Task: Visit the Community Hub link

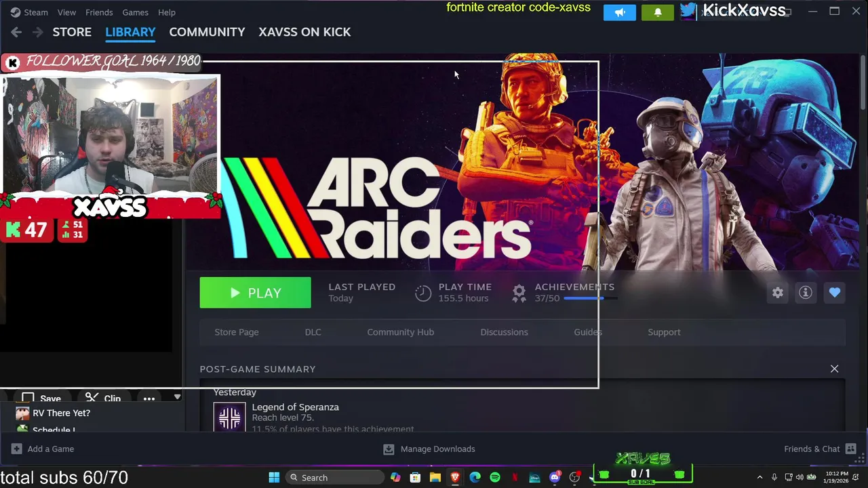Action: [x=401, y=332]
